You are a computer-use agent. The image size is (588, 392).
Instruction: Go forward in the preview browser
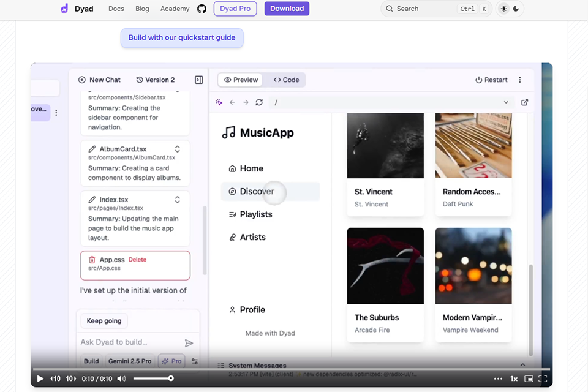tap(246, 102)
